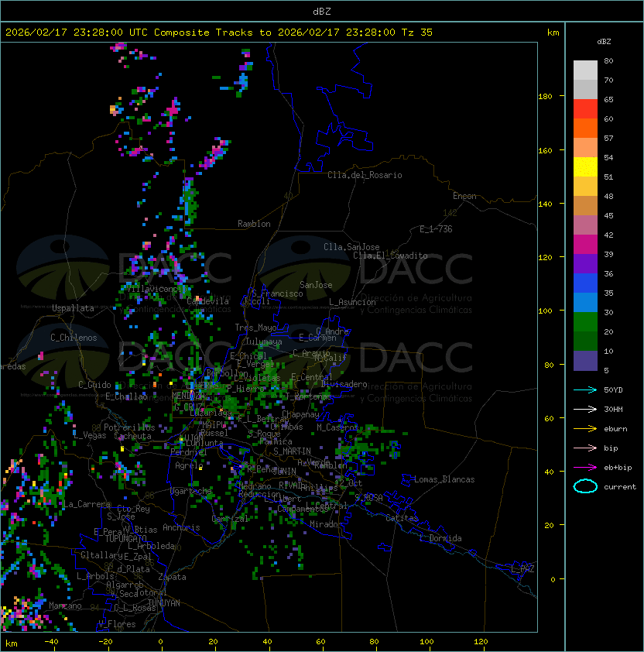Click the 'Divisadero' place label
This screenshot has height=652, width=644.
(344, 384)
